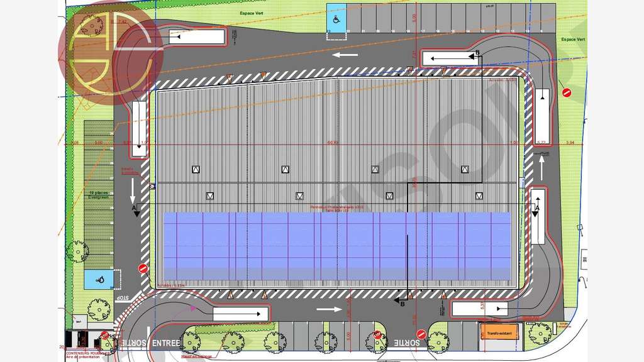This screenshot has height=362, width=644.
Task: Click the white downward arrow above the left A marker
Action: (x=133, y=191)
